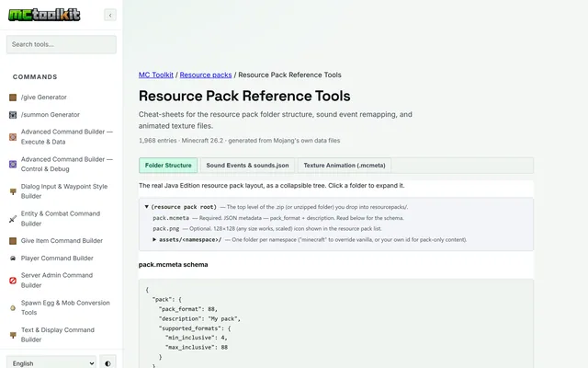Click the Spawn Egg & Mob Conversion egg icon

(13, 308)
